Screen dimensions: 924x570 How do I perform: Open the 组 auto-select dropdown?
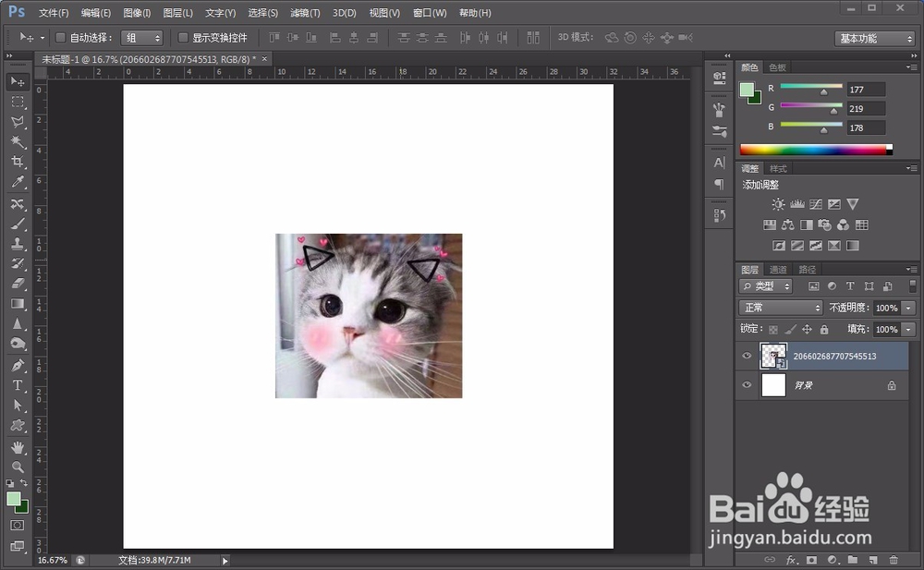tap(141, 38)
